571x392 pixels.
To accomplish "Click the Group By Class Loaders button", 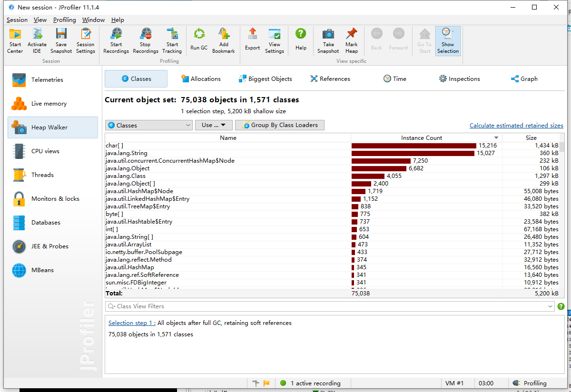I will (x=280, y=125).
